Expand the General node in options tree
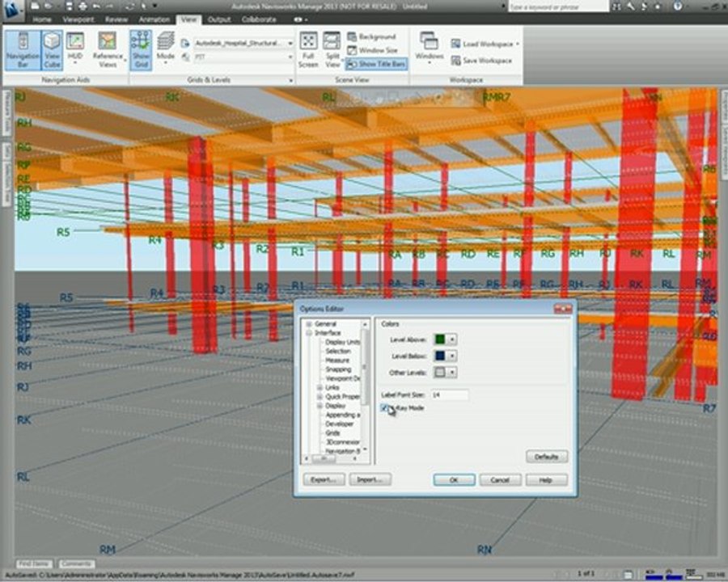The image size is (728, 582). click(x=309, y=324)
